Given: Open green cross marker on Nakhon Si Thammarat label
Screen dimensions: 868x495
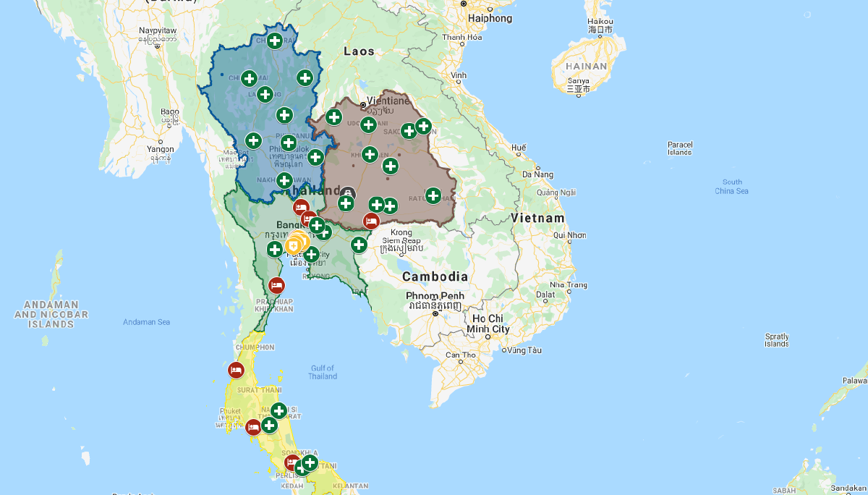Looking at the screenshot, I should point(278,411).
